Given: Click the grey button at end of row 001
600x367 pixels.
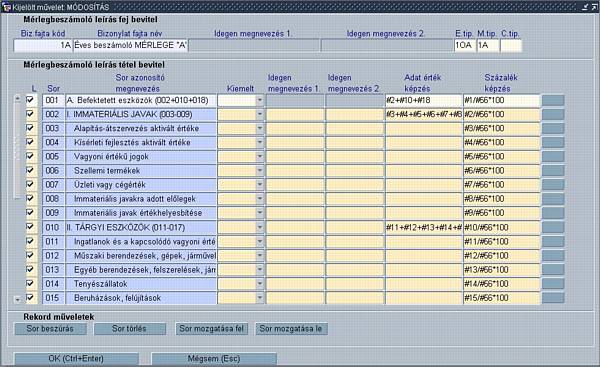Looking at the screenshot, I should 553,100.
